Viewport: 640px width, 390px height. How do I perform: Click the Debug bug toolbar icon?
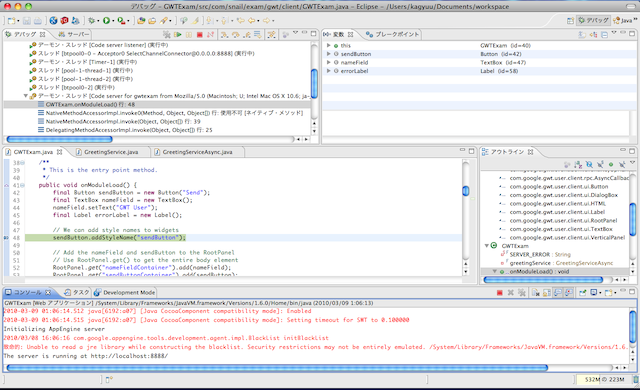pos(91,20)
